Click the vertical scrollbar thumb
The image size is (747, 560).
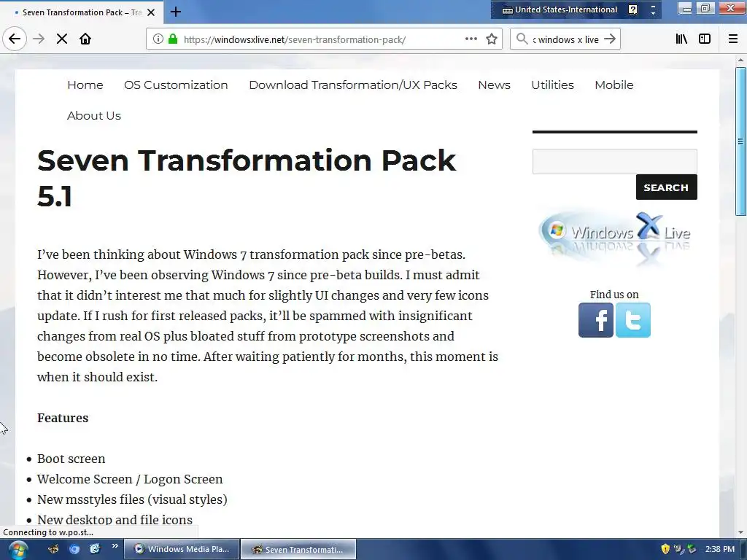coord(740,141)
